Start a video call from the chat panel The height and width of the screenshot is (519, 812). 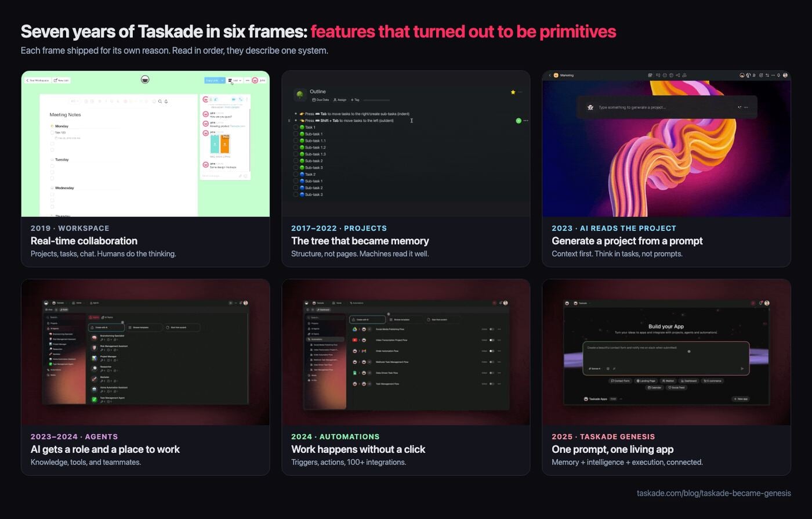[234, 99]
